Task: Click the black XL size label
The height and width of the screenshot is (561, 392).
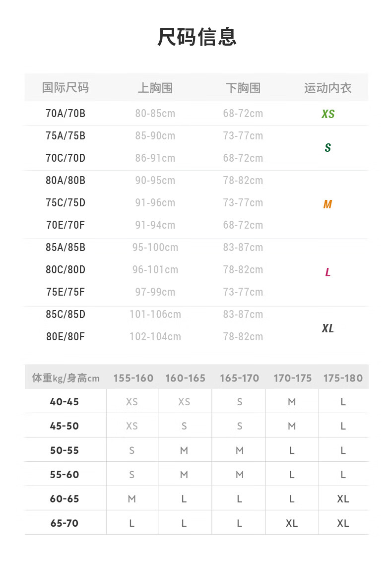Action: (327, 328)
